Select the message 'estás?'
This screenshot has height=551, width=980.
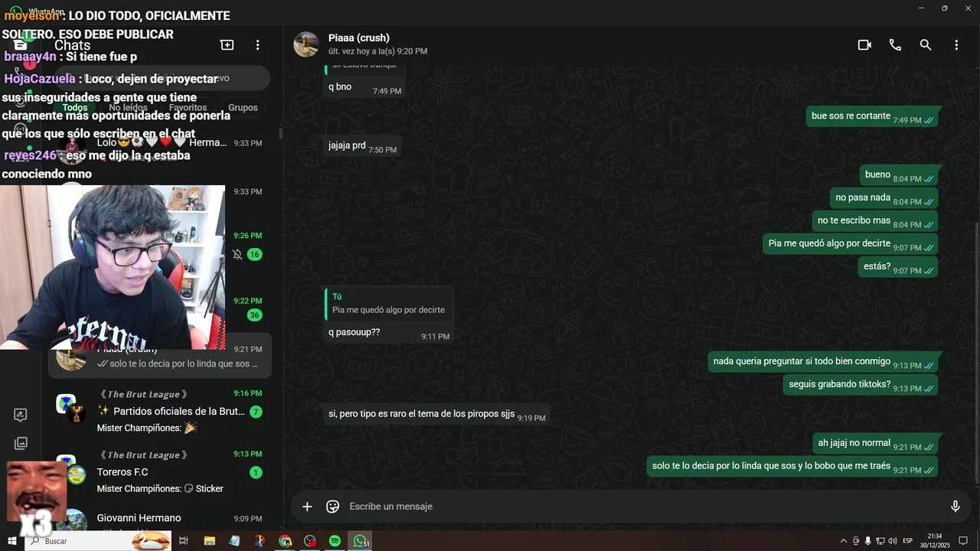(898, 267)
